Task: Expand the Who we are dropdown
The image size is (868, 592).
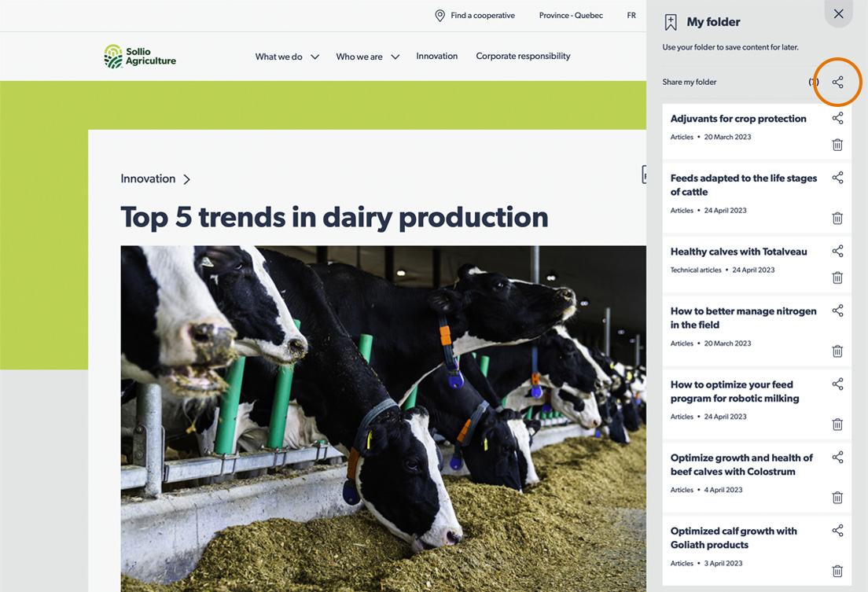Action: 367,57
